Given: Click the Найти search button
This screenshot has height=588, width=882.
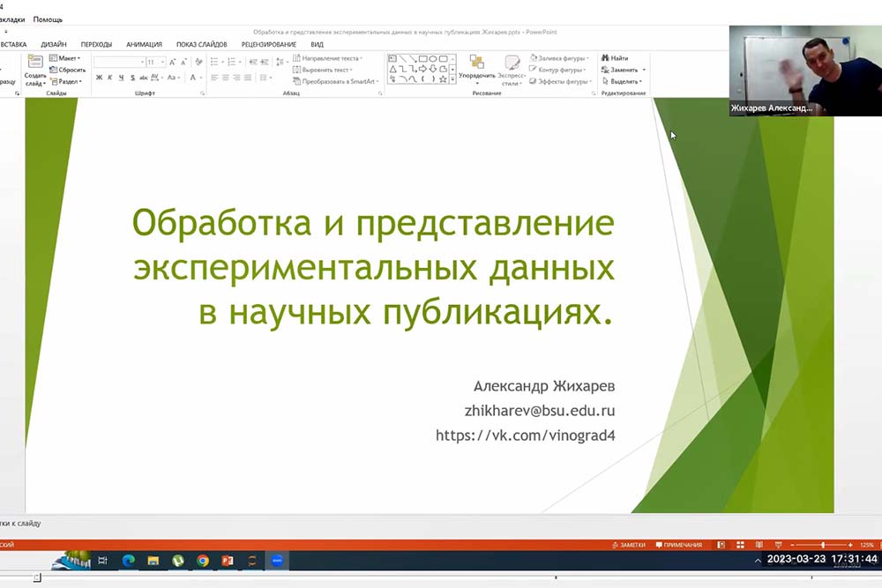Looking at the screenshot, I should click(x=619, y=58).
